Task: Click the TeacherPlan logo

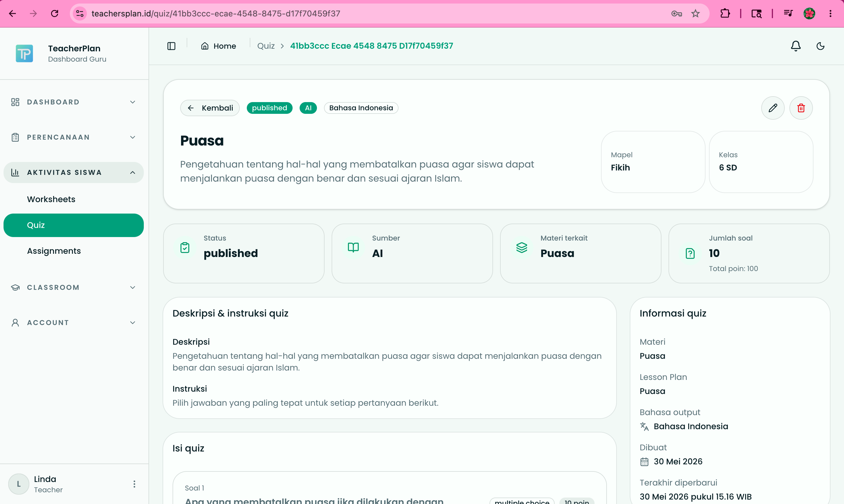Action: point(24,54)
